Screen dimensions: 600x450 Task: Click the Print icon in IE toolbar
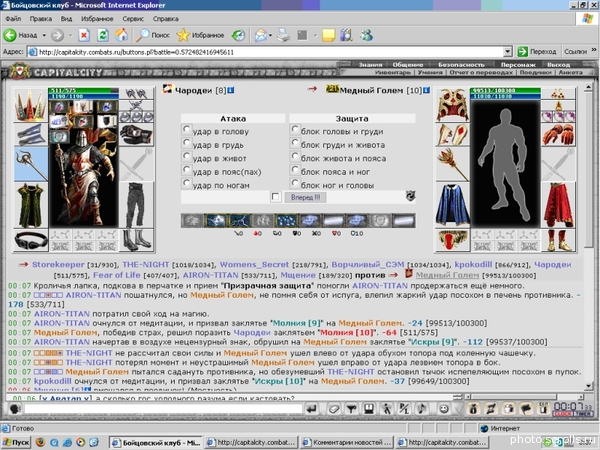[284, 35]
